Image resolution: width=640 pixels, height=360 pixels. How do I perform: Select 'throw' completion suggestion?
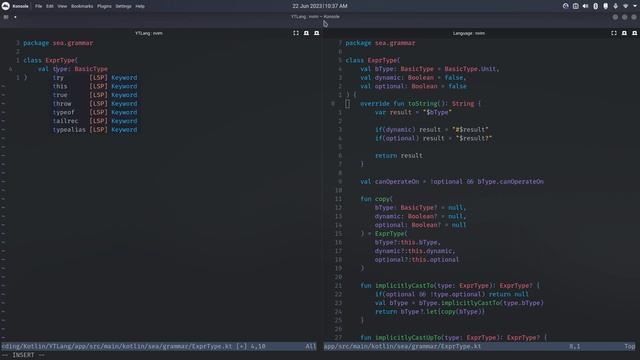(x=95, y=104)
